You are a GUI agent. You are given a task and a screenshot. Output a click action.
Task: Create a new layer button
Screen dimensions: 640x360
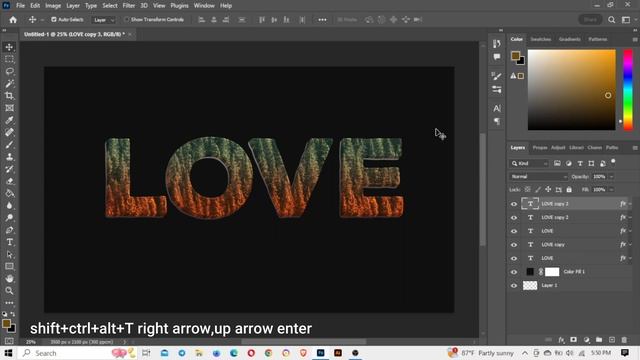point(611,340)
